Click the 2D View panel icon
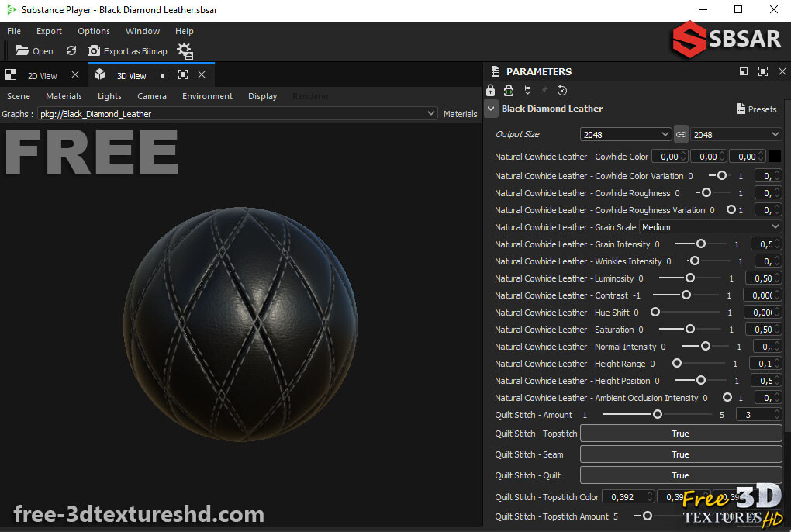The height and width of the screenshot is (532, 791). (10, 74)
